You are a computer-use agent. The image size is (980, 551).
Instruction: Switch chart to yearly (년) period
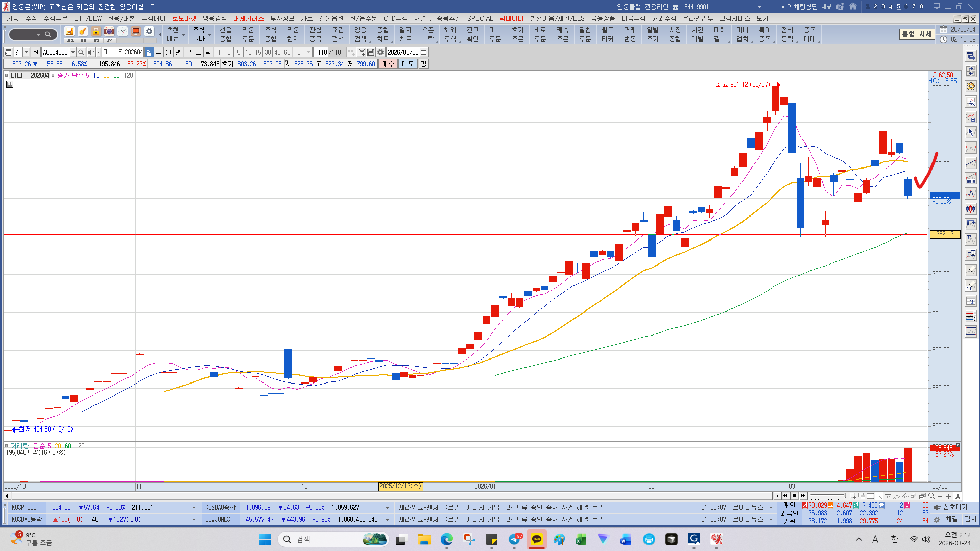tap(178, 52)
